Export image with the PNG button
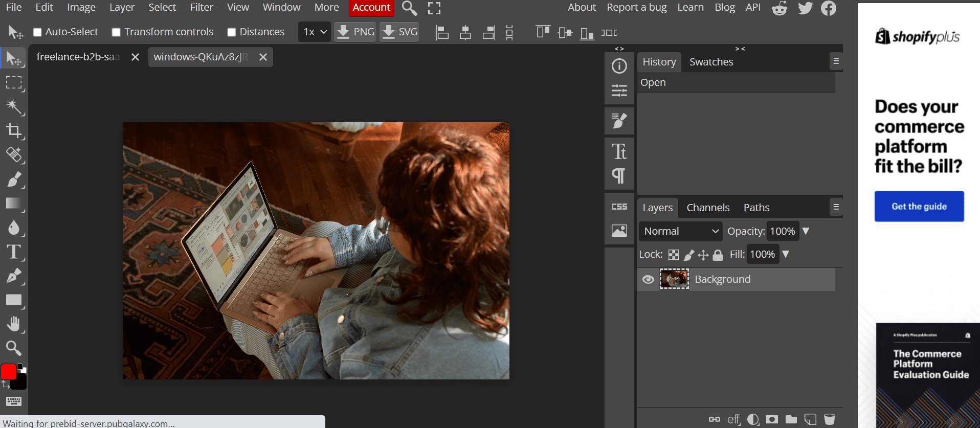 pos(355,32)
